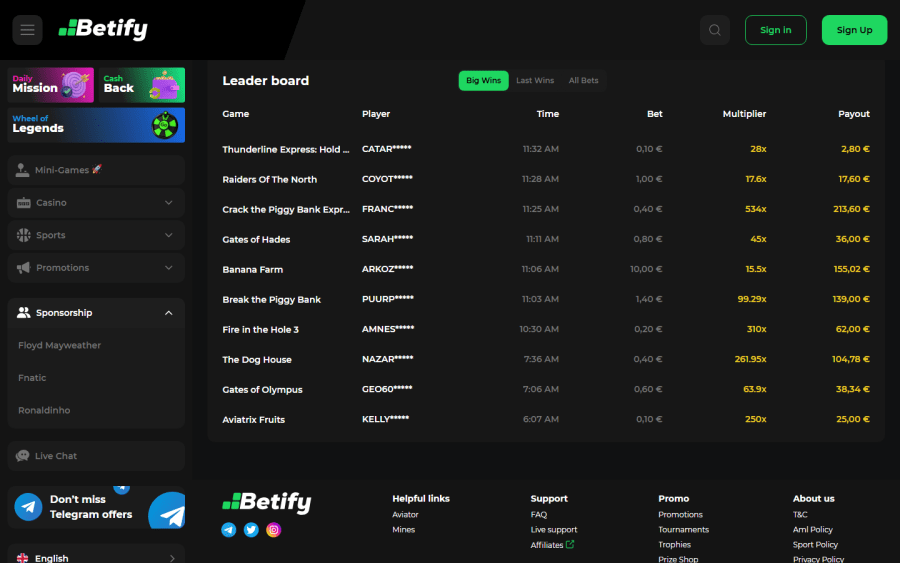Screen dimensions: 900x563
Task: Click Crack the Piggy Bank Expr... game
Action: pyautogui.click(x=286, y=209)
